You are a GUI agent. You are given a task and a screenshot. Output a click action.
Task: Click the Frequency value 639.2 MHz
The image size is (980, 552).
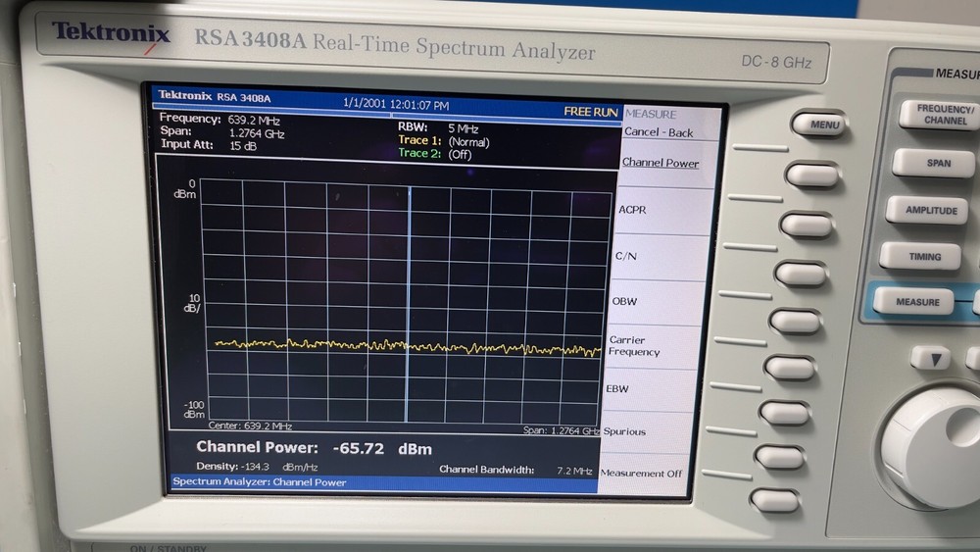tap(254, 120)
